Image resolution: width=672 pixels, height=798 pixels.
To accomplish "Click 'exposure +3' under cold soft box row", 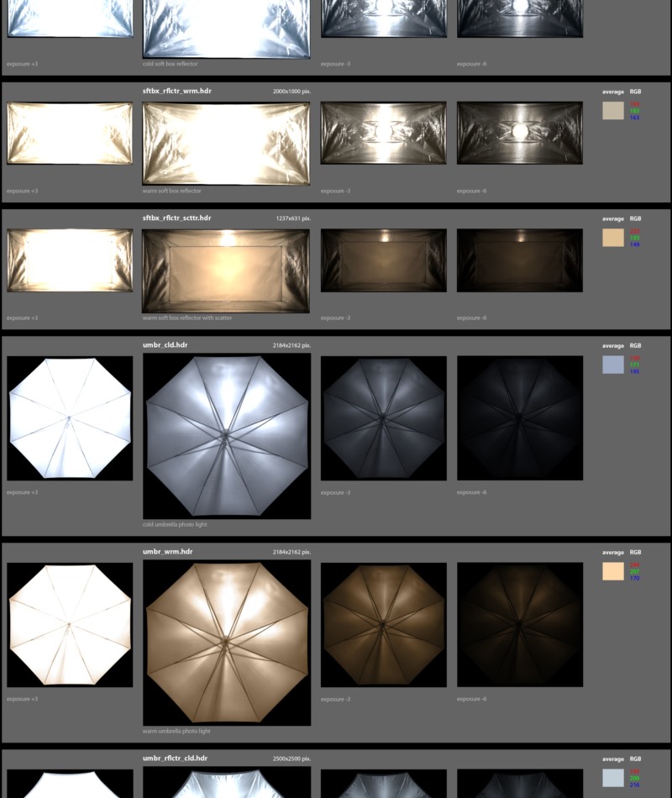I will pyautogui.click(x=23, y=64).
